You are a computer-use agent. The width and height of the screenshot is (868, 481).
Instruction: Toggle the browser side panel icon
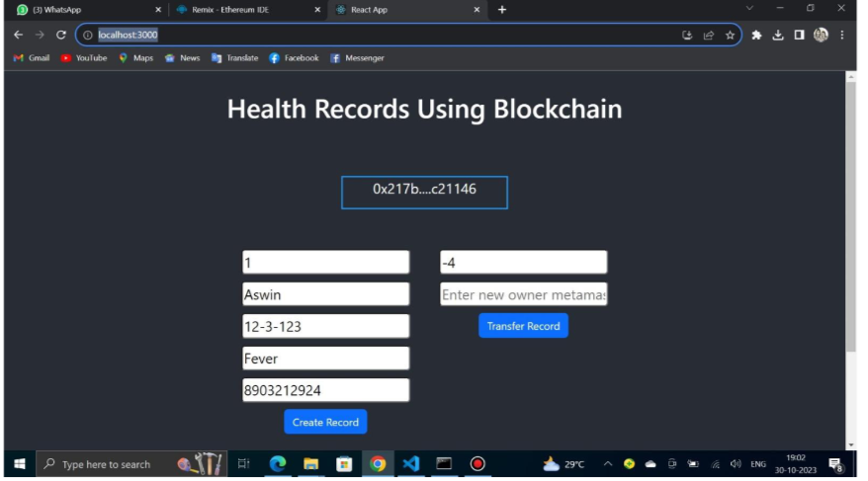click(799, 35)
